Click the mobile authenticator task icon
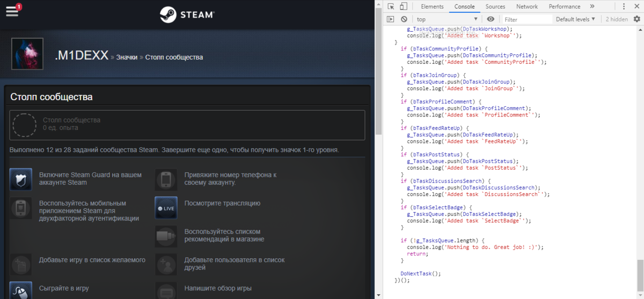 point(21,208)
